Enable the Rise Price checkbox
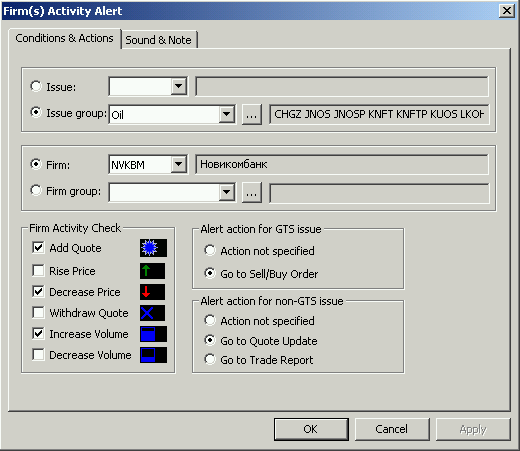The image size is (520, 451). (38, 270)
